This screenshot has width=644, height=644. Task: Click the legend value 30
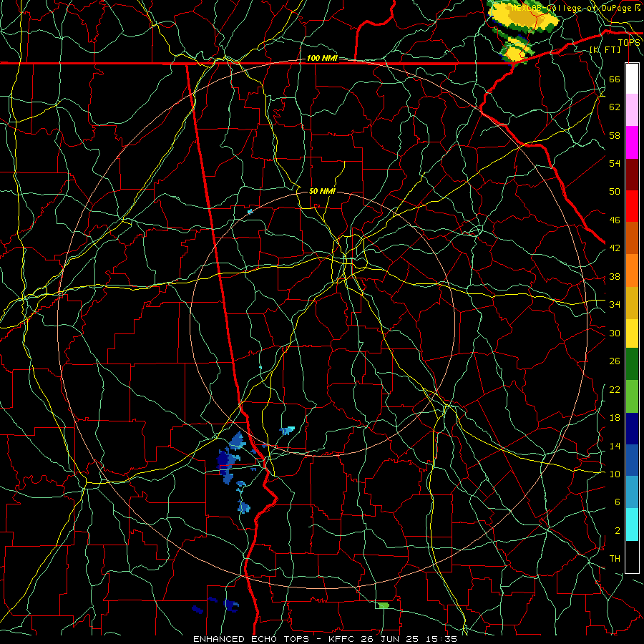coord(615,333)
